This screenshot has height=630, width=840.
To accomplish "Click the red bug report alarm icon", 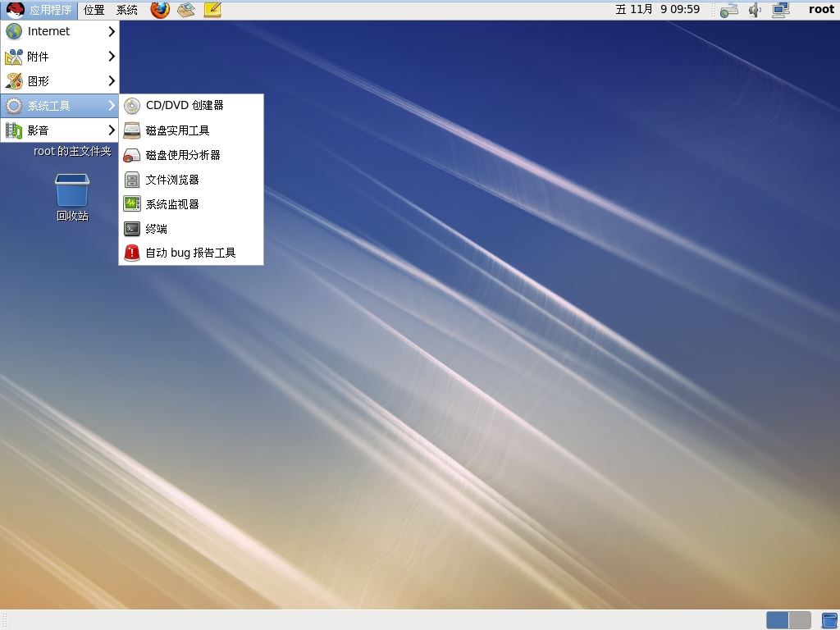I will 132,253.
